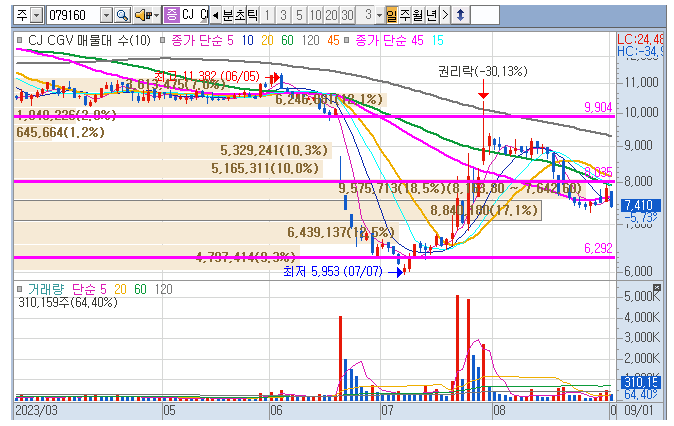Switch to 월 (monthly) chart
This screenshot has width=674, height=426.
418,15
